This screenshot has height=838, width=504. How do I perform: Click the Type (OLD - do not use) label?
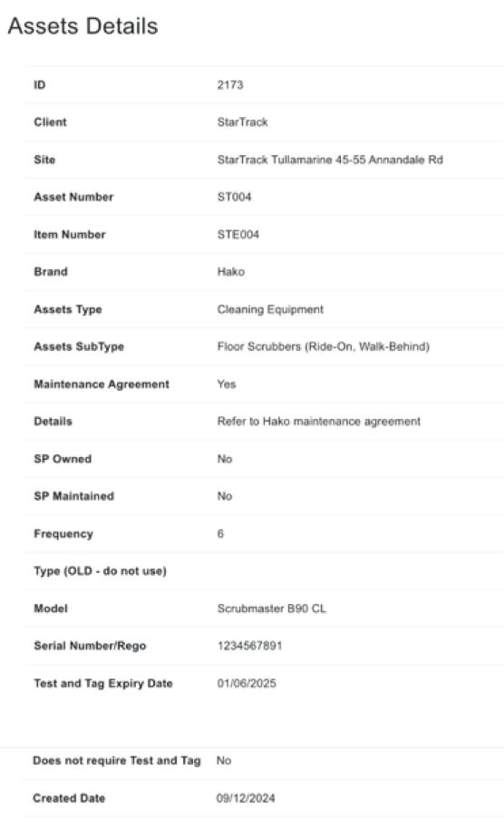click(x=101, y=571)
